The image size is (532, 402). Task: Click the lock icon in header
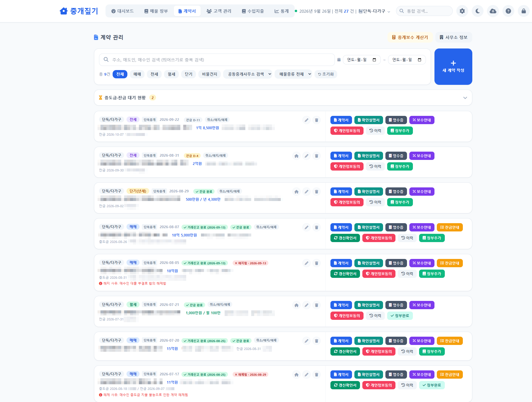pos(524,11)
